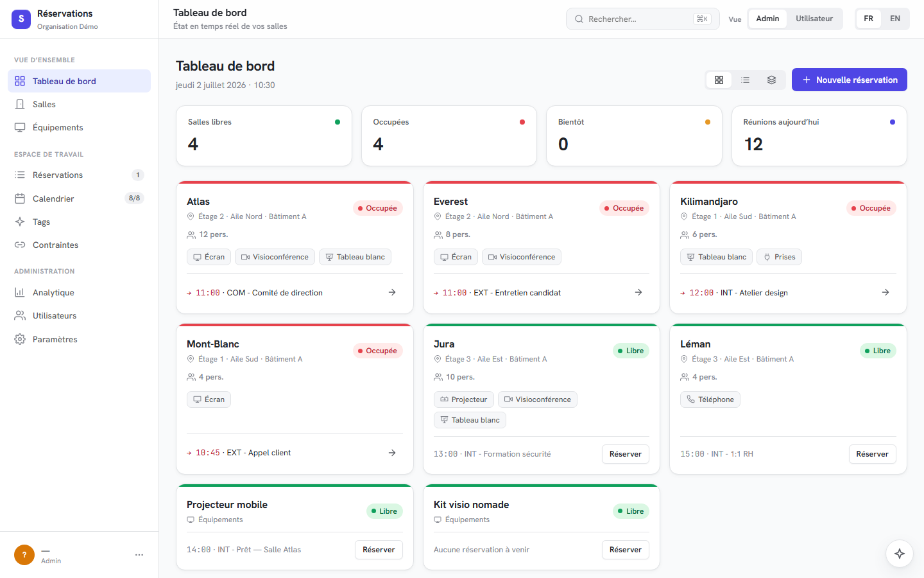Create a Nouvelle réservation

click(850, 80)
